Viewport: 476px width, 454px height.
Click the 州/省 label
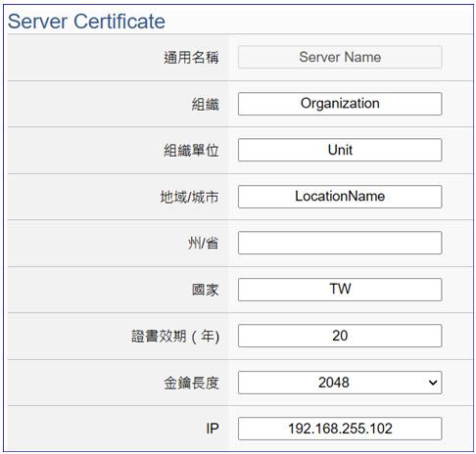pos(203,244)
